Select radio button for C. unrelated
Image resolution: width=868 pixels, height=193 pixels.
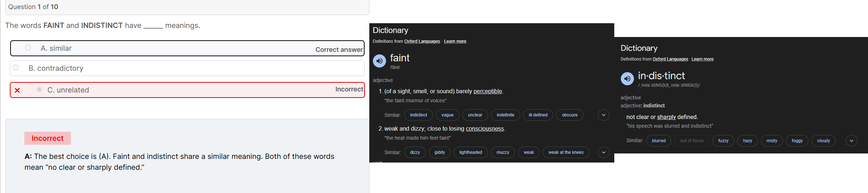(x=39, y=90)
